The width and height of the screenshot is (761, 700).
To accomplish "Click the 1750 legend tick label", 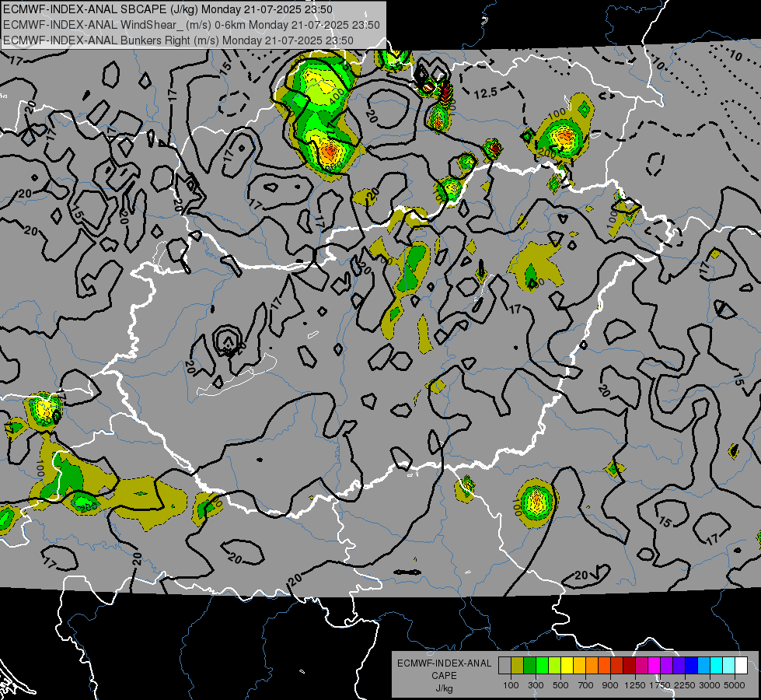I will click(x=660, y=685).
